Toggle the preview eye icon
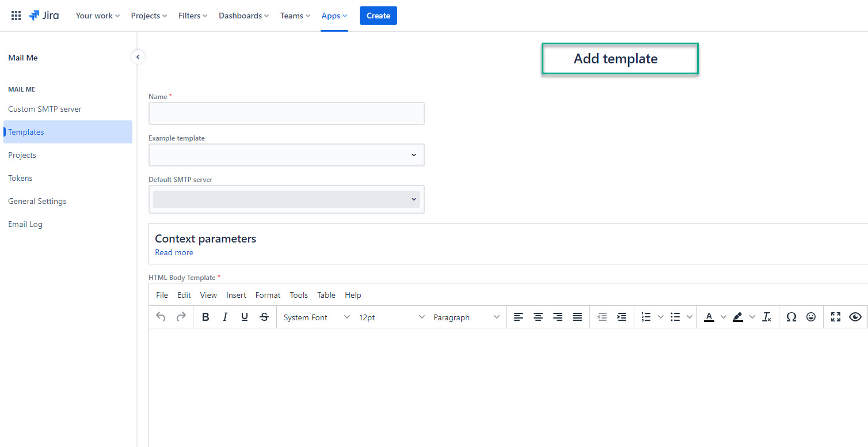Screen dimensions: 868x447 click(x=855, y=317)
